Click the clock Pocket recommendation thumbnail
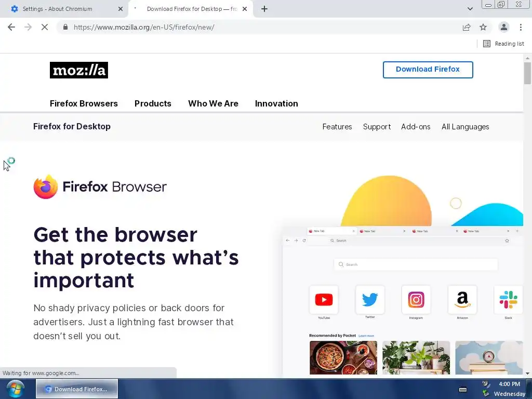 pyautogui.click(x=489, y=357)
